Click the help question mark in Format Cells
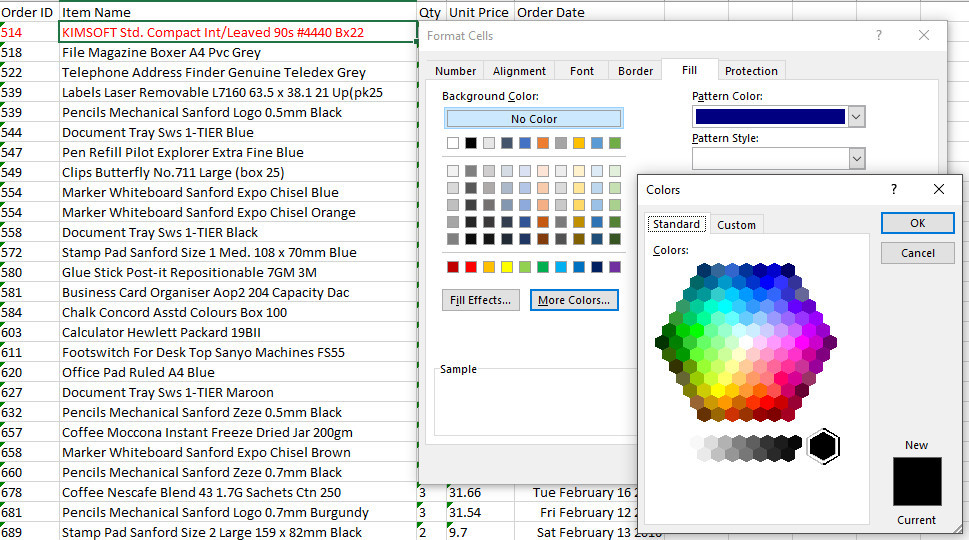The height and width of the screenshot is (540, 969). 878,35
